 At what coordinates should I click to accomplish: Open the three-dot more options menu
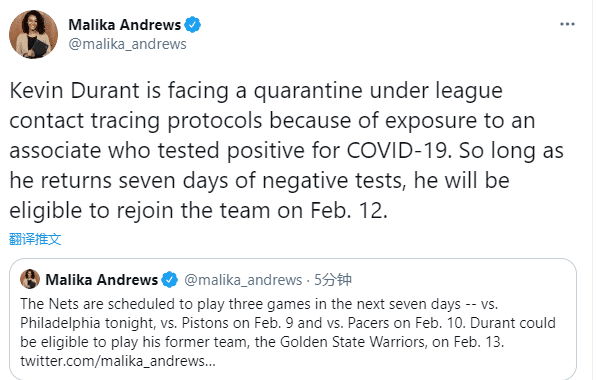567,24
